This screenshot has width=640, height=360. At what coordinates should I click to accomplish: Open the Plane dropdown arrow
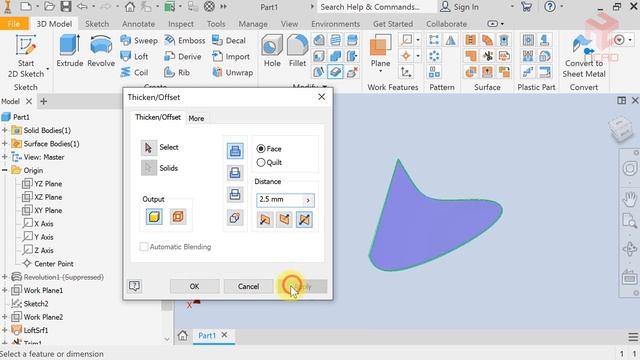(x=380, y=72)
